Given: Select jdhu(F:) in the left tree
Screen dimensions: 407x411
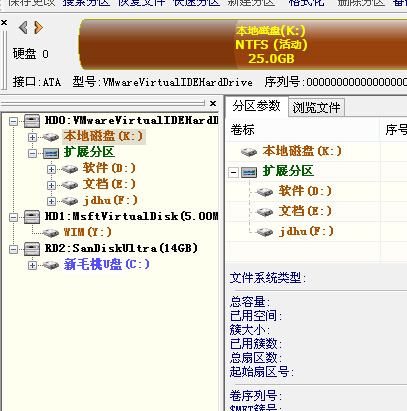Looking at the screenshot, I should point(110,200).
